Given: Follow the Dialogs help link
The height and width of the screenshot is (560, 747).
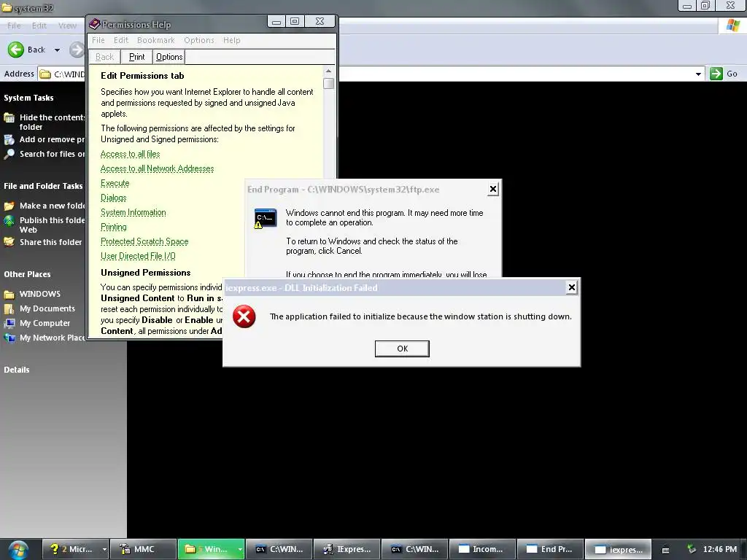Looking at the screenshot, I should [x=113, y=198].
